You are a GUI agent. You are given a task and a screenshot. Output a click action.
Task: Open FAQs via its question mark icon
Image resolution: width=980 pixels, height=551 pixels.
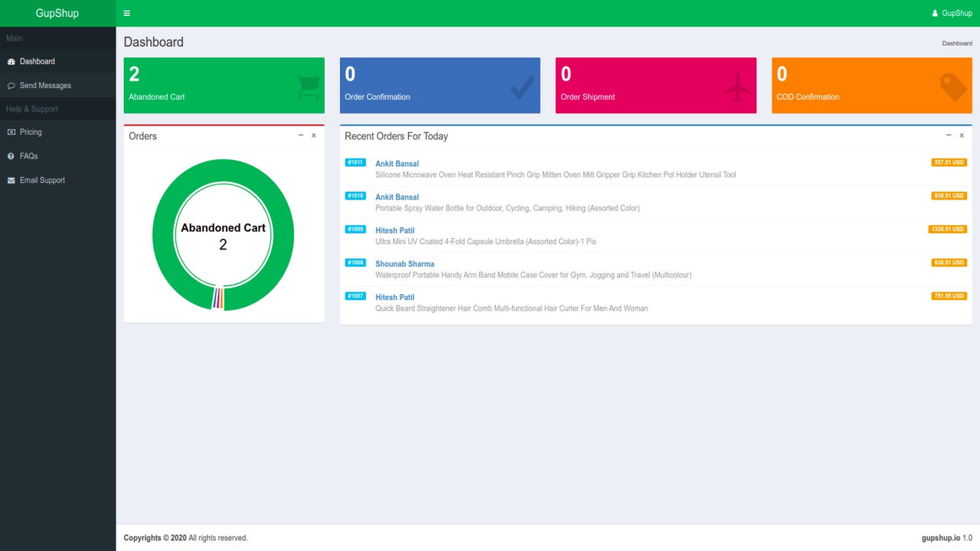click(x=10, y=156)
